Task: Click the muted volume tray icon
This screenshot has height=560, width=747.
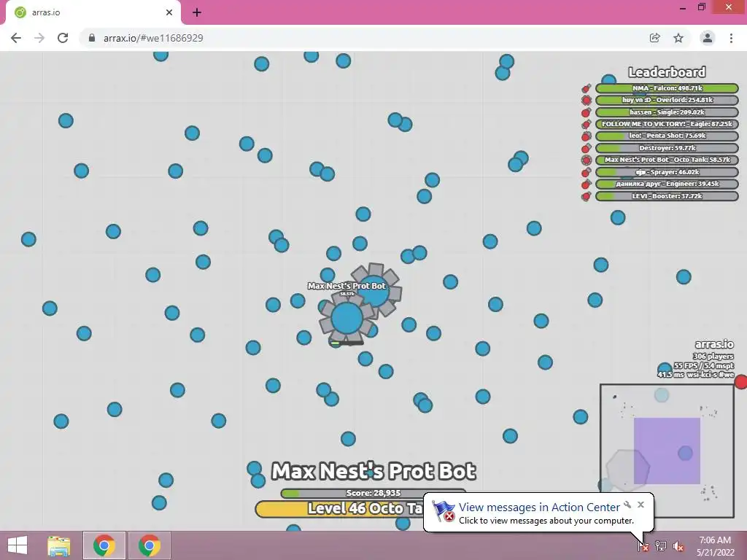Action: pos(678,546)
